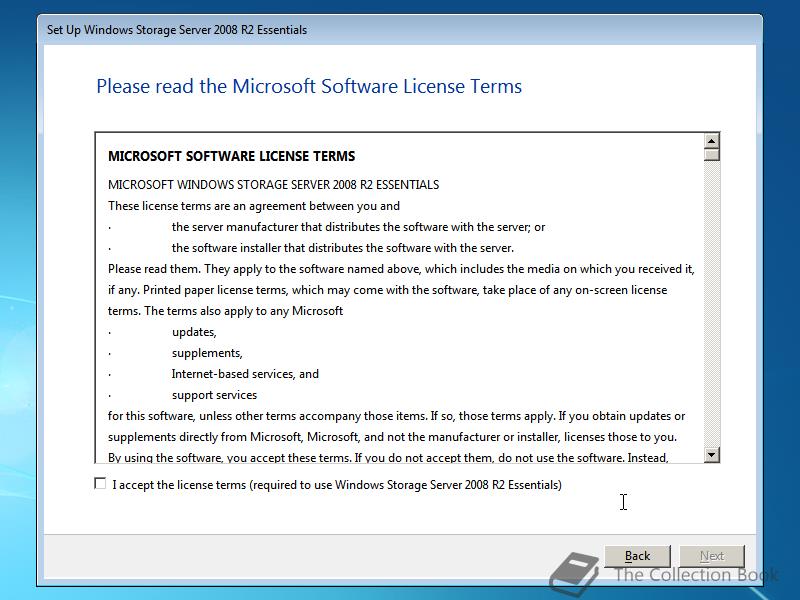The width and height of the screenshot is (800, 600).
Task: Click the 'server manufacturer that distributes' bullet
Action: point(358,227)
